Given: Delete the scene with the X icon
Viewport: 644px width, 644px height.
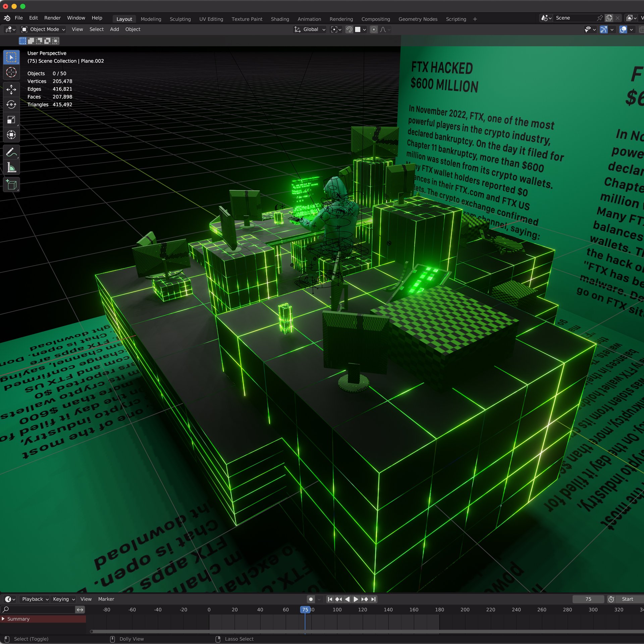Looking at the screenshot, I should pyautogui.click(x=618, y=18).
